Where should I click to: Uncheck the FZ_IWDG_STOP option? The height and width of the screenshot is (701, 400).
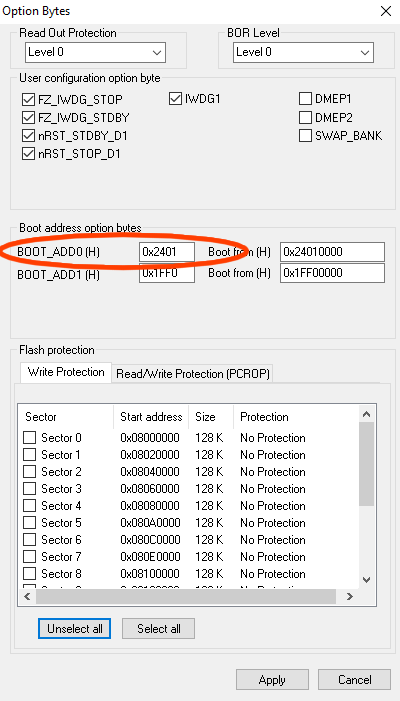point(28,99)
